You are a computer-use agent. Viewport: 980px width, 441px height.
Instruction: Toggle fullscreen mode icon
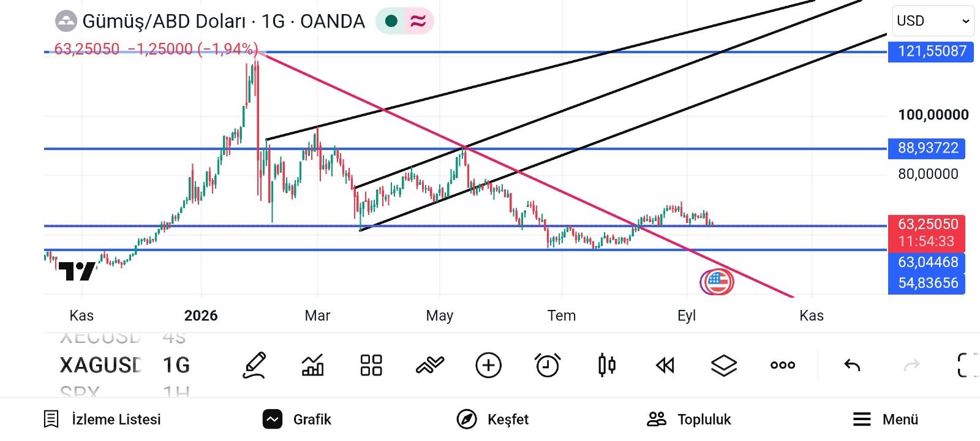pos(968,365)
